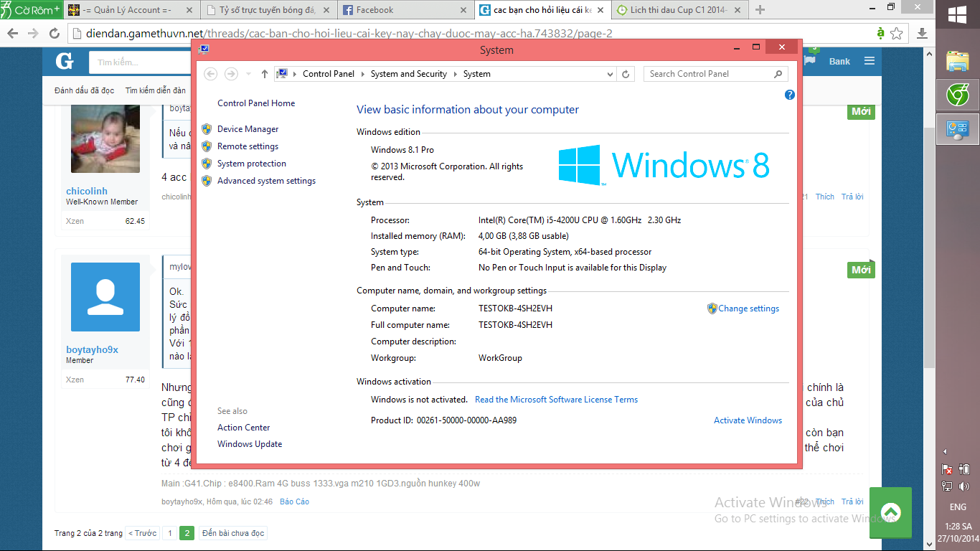Open boytayho9x user profile name
The width and height of the screenshot is (980, 551).
pyautogui.click(x=92, y=350)
